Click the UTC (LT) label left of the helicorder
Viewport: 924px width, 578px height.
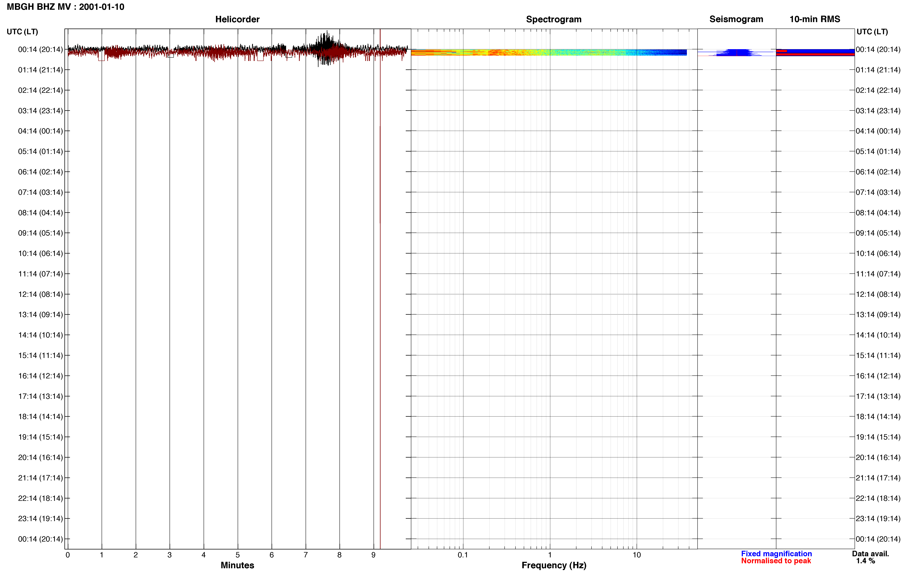point(22,32)
